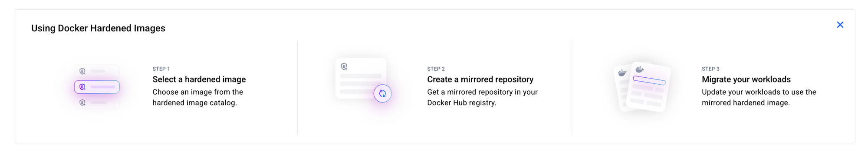
Task: Click the highlighted purple line on the workload document
Action: 649,80
